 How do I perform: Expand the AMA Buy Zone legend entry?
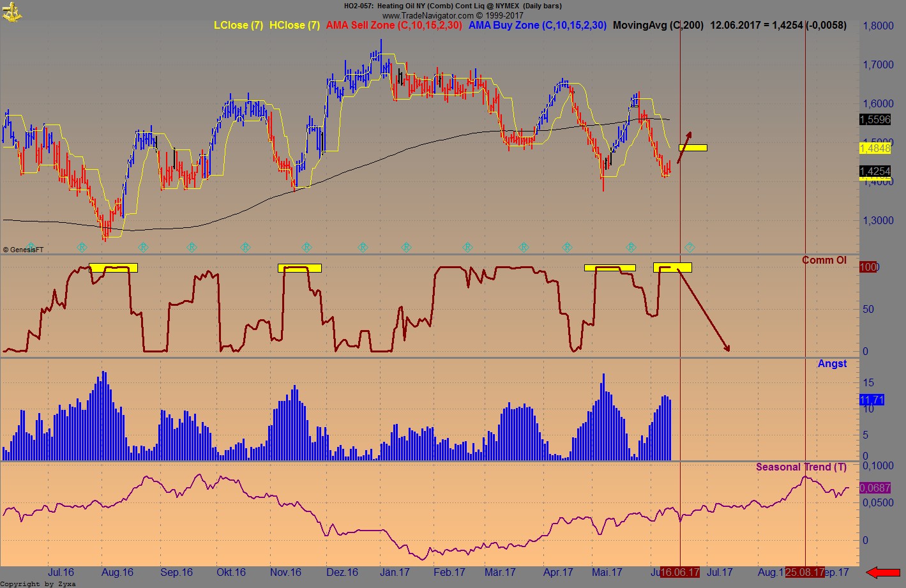pos(538,26)
